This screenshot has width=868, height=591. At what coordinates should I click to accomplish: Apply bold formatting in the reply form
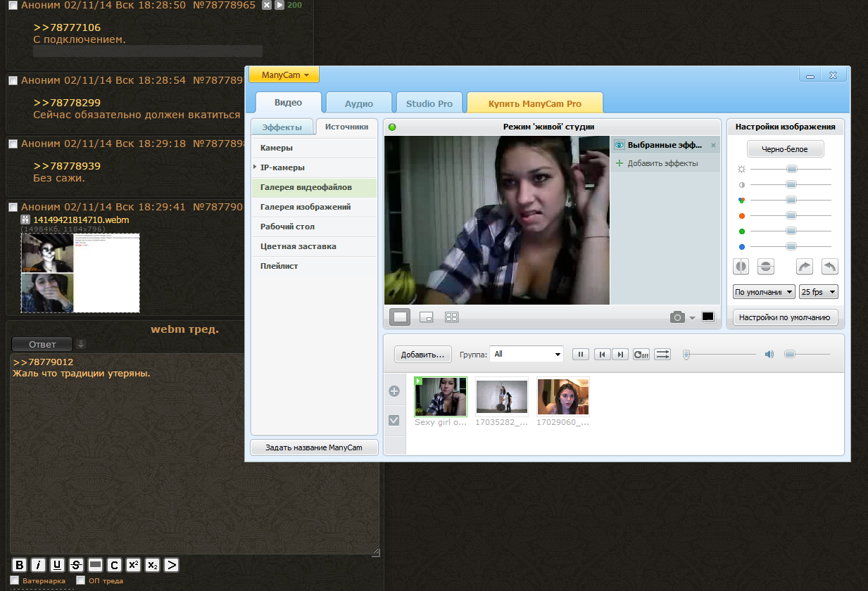tap(20, 565)
